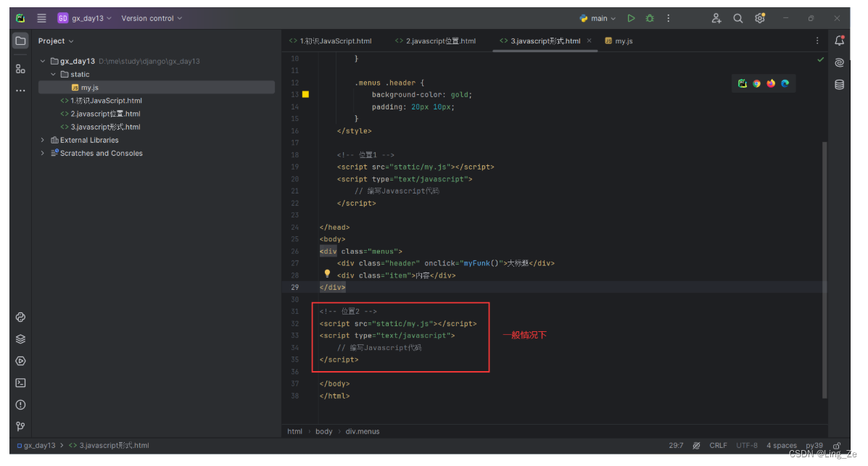Click 3.javascript形式.html in status bar path
Screen dimensions: 868x466
point(109,446)
